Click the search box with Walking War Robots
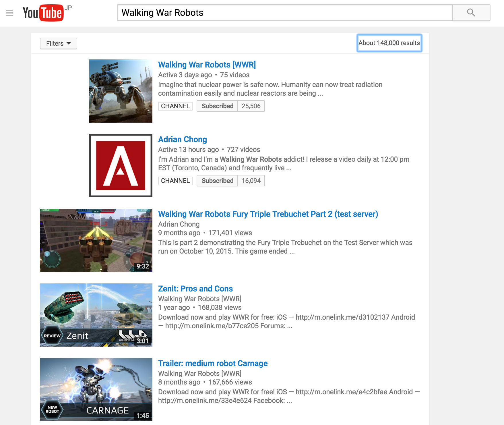504x425 pixels. [284, 13]
